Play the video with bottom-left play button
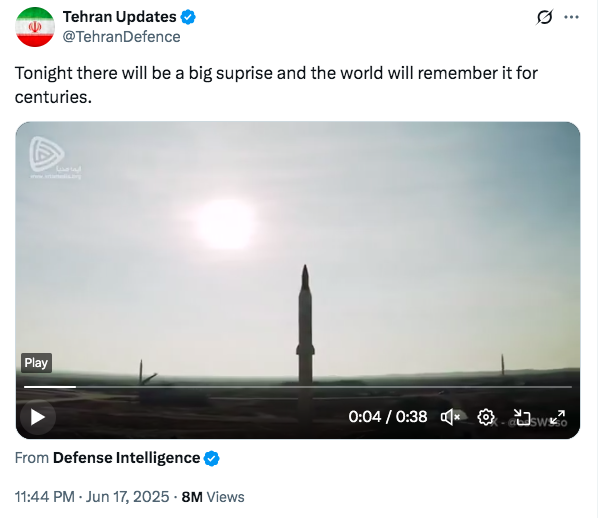605x518 pixels. [38, 417]
